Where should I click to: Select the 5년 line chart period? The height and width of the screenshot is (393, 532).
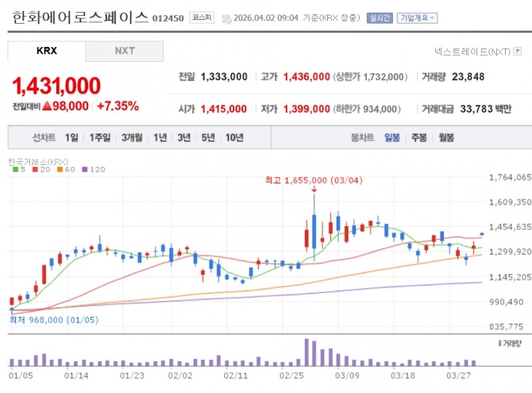(x=208, y=137)
